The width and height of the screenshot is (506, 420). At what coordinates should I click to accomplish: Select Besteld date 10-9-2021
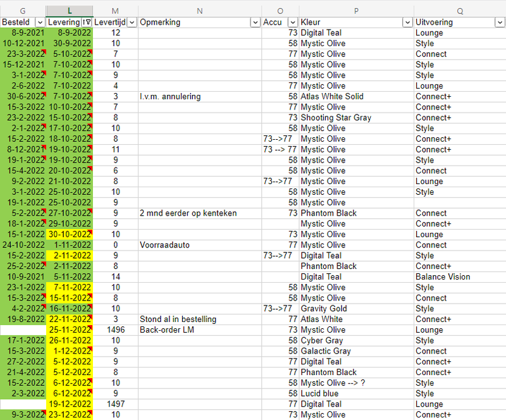[x=23, y=276]
